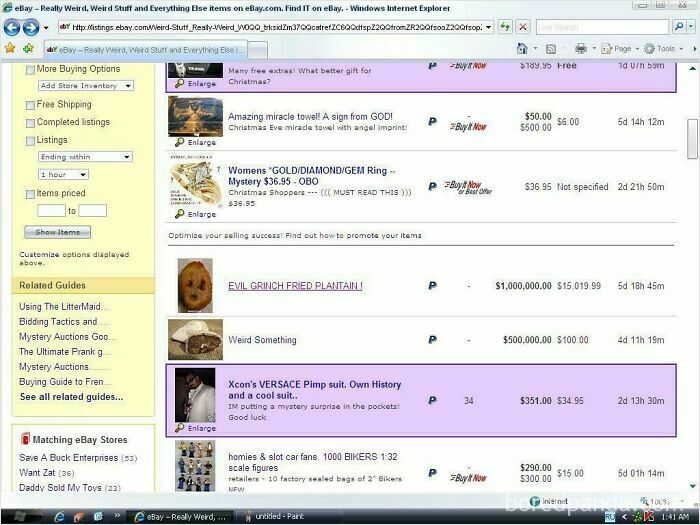
Task: Click the Refresh page icon
Action: click(x=504, y=27)
